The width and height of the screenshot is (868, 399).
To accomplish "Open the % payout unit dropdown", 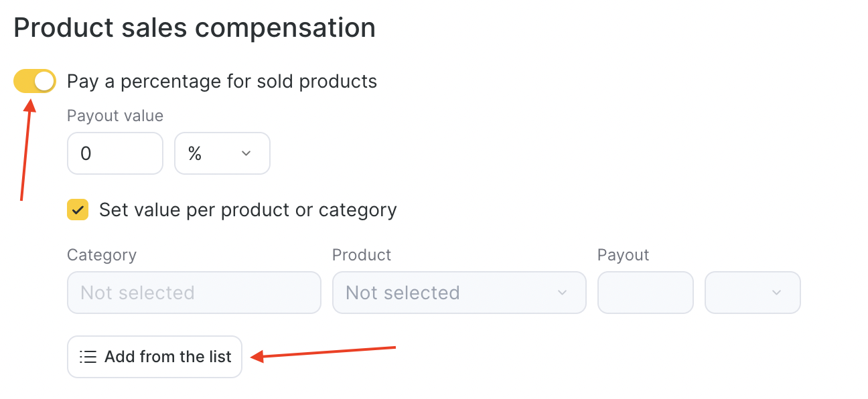I will pyautogui.click(x=222, y=153).
